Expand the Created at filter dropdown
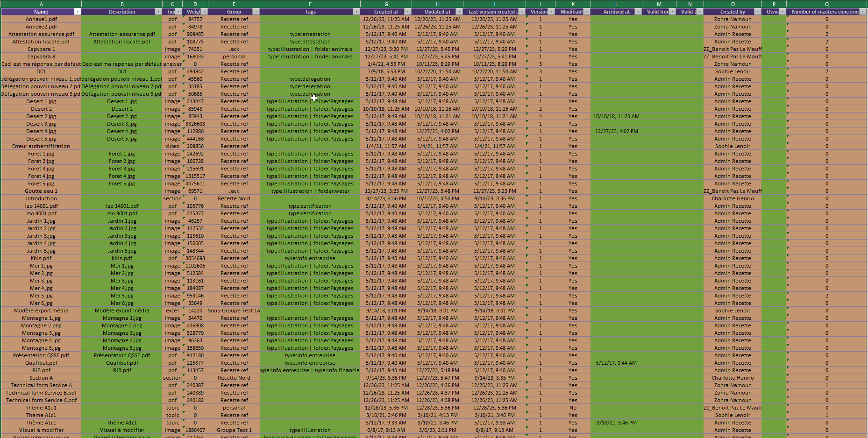 tap(408, 12)
